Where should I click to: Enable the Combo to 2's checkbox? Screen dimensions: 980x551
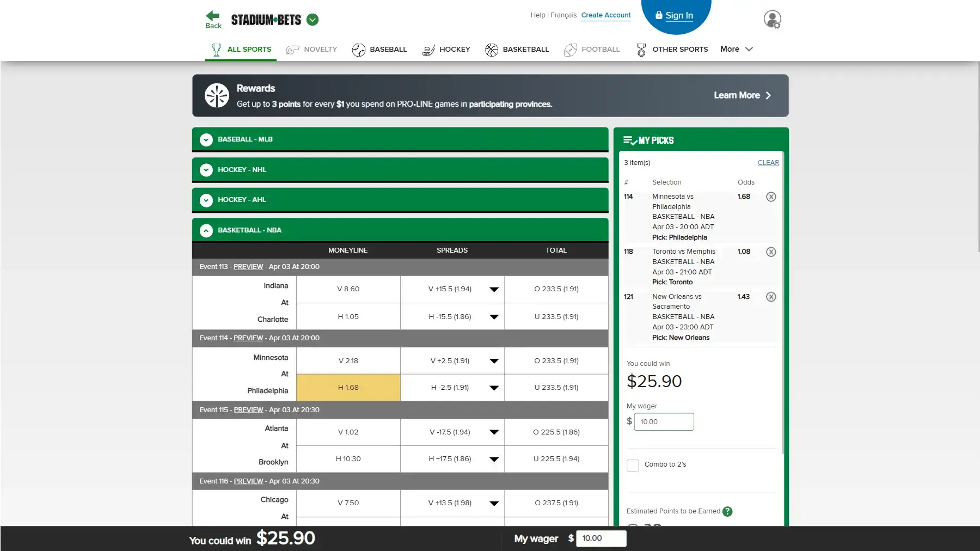tap(633, 465)
